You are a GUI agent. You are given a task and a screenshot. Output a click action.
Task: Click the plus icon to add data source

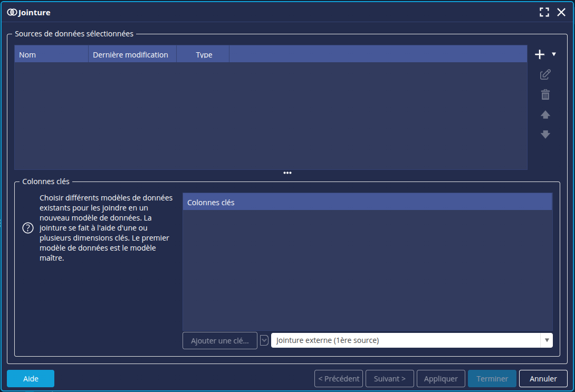539,54
